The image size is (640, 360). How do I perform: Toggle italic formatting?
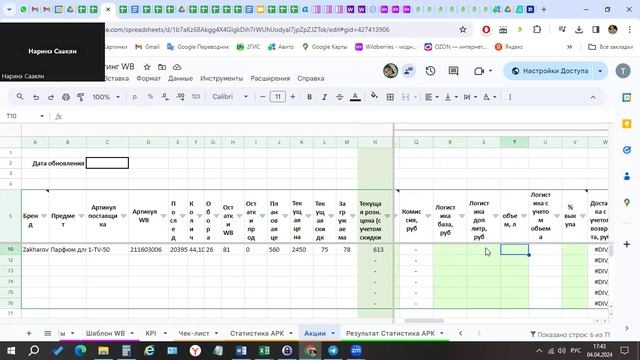pyautogui.click(x=324, y=97)
